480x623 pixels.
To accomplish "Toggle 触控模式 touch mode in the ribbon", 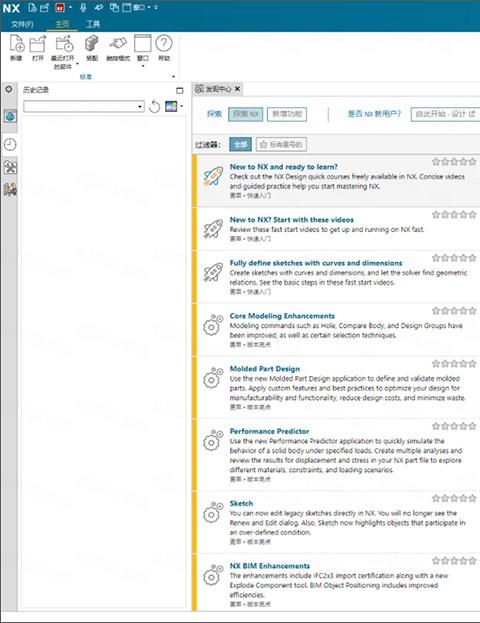I will [x=118, y=48].
